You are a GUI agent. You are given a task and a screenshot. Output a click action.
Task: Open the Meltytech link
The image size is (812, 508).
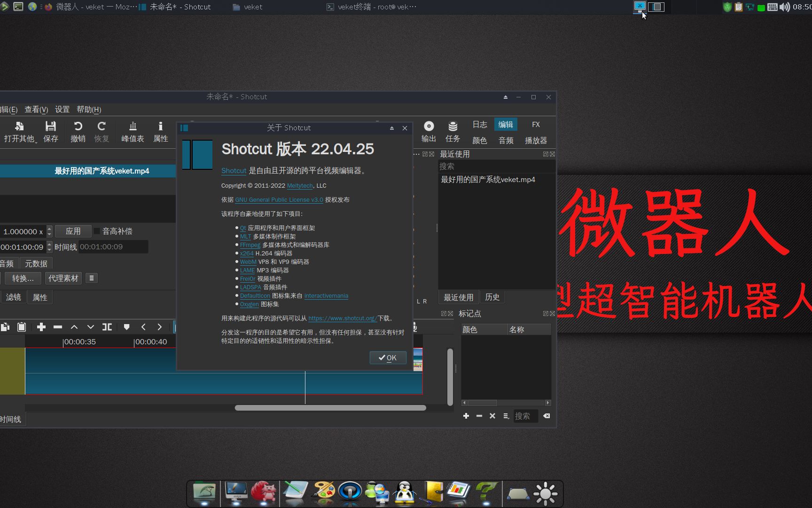pyautogui.click(x=300, y=186)
